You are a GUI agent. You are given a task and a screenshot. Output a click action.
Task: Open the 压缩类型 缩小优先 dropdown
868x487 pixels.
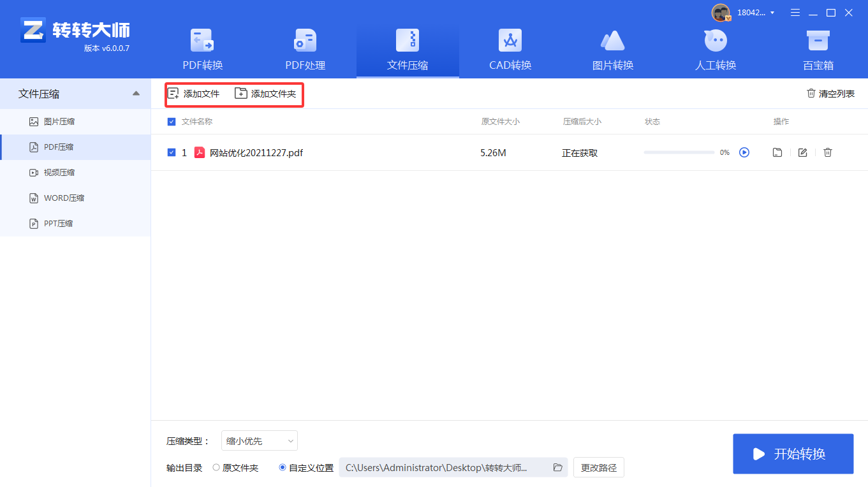[260, 440]
